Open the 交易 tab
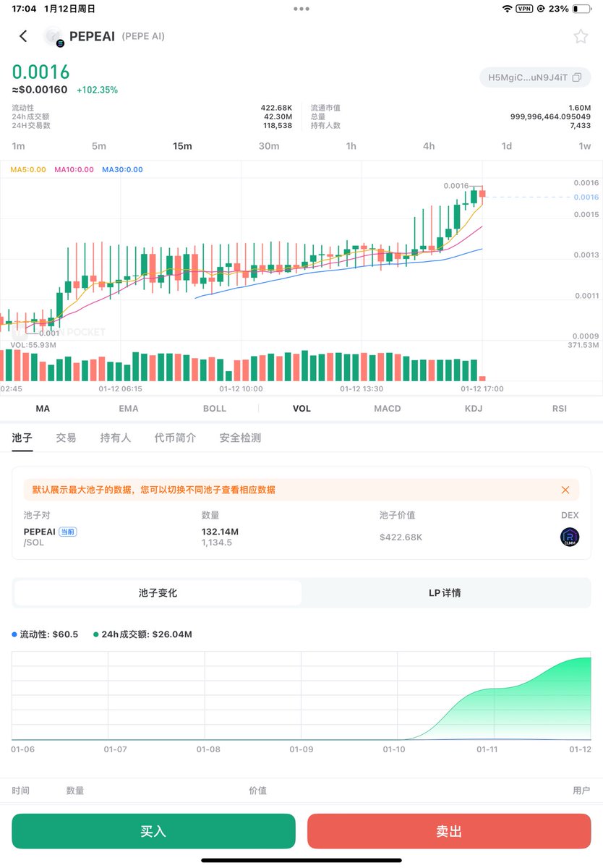 coord(66,438)
